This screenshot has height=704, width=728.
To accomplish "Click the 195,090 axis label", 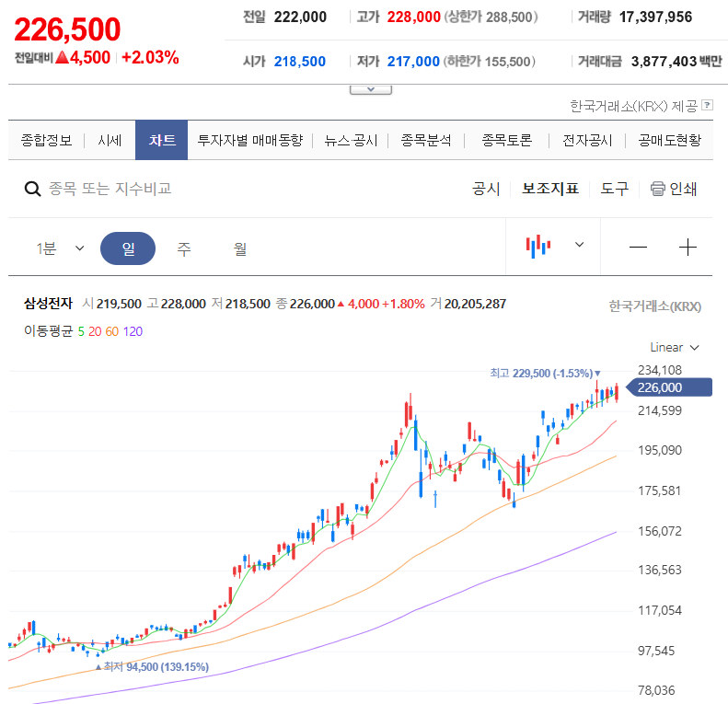I will click(x=659, y=450).
